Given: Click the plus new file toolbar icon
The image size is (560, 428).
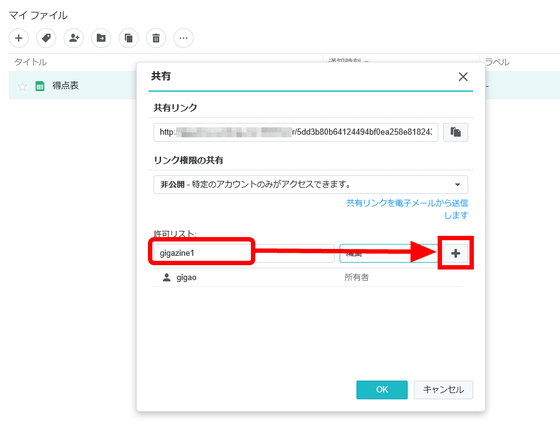Looking at the screenshot, I should click(x=19, y=38).
